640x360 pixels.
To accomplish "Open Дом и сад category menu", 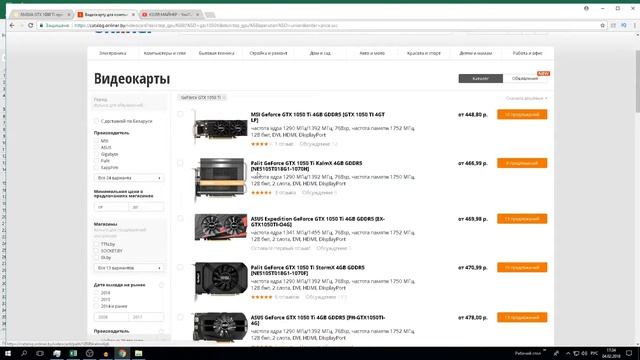I will pyautogui.click(x=320, y=53).
